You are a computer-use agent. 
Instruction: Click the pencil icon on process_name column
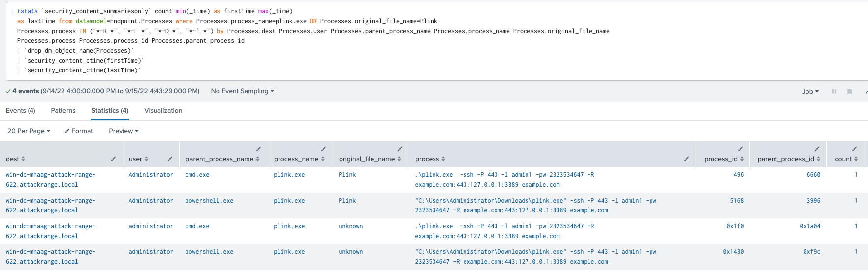[x=323, y=149]
